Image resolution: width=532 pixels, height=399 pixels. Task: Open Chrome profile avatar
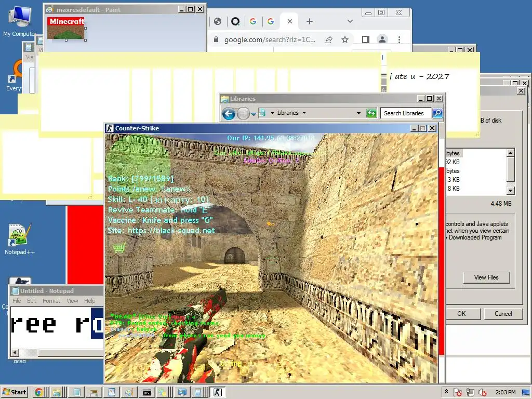click(382, 39)
